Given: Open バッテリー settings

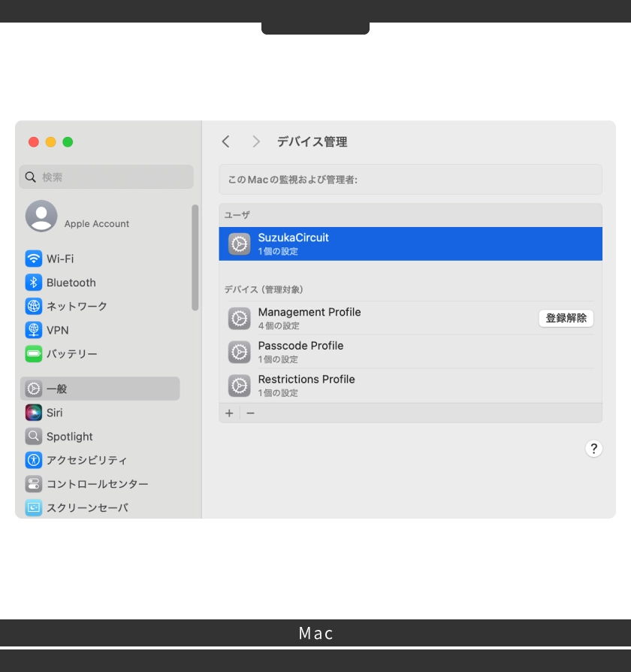Looking at the screenshot, I should pos(71,353).
